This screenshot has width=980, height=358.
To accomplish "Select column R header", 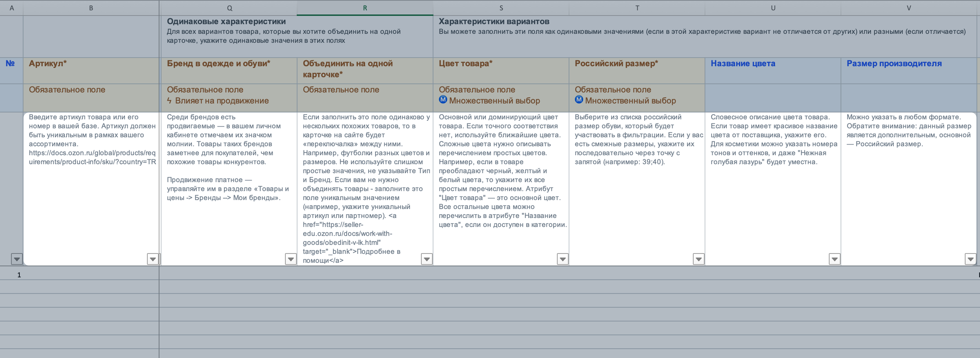I will (365, 8).
